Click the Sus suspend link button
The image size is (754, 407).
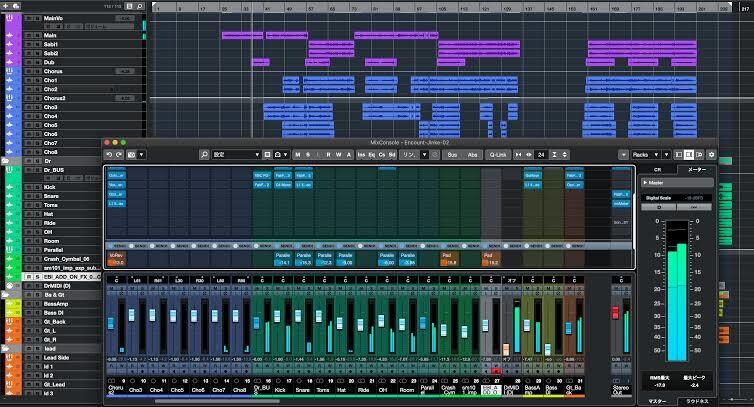point(452,154)
